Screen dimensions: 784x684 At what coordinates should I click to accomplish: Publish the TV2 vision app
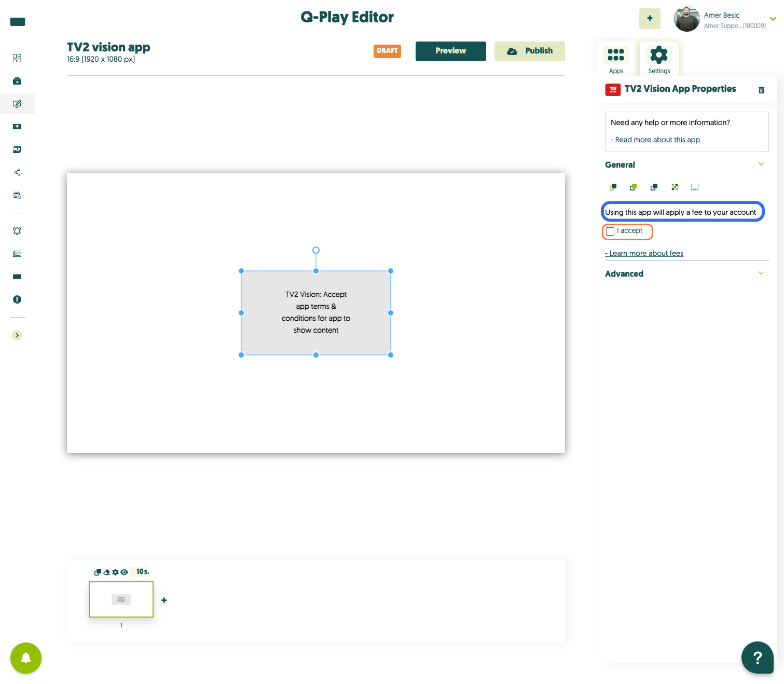tap(530, 51)
